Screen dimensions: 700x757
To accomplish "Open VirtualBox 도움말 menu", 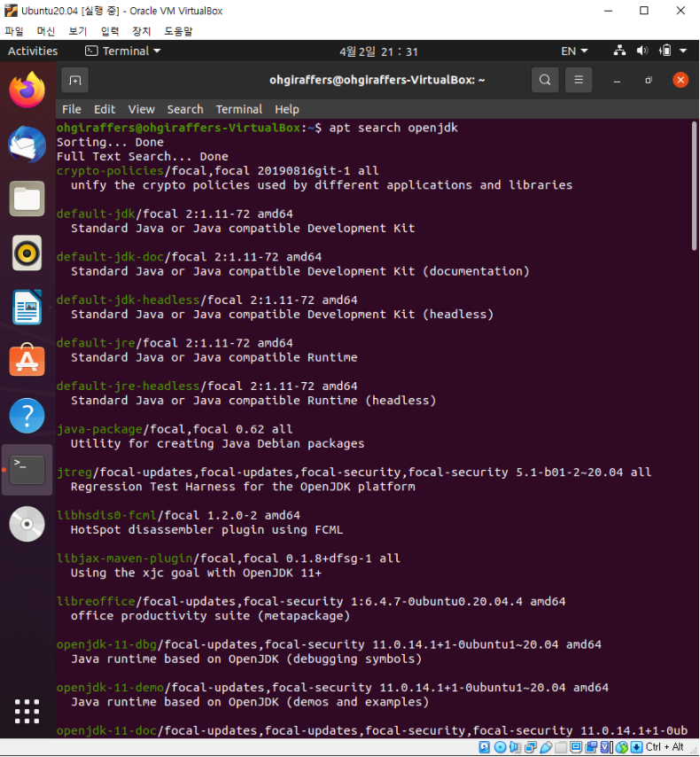I will 178,31.
